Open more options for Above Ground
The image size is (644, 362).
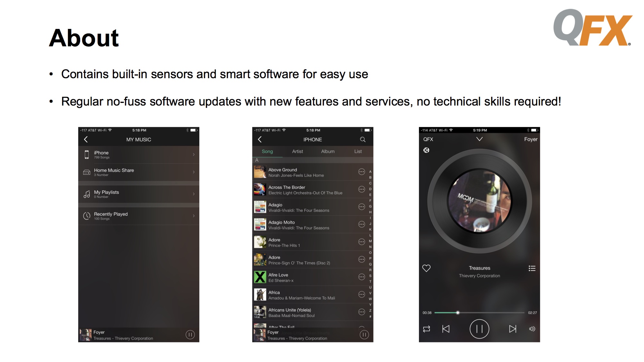362,172
